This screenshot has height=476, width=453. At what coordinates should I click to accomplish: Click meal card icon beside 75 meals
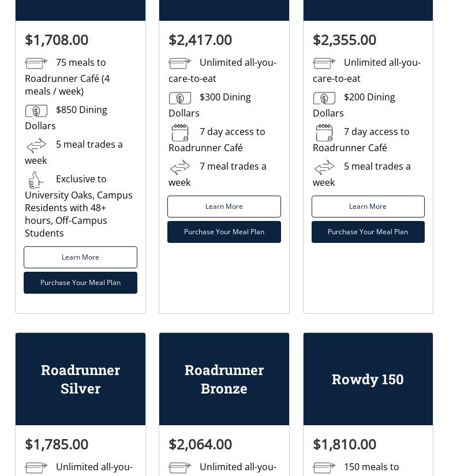pyautogui.click(x=36, y=63)
